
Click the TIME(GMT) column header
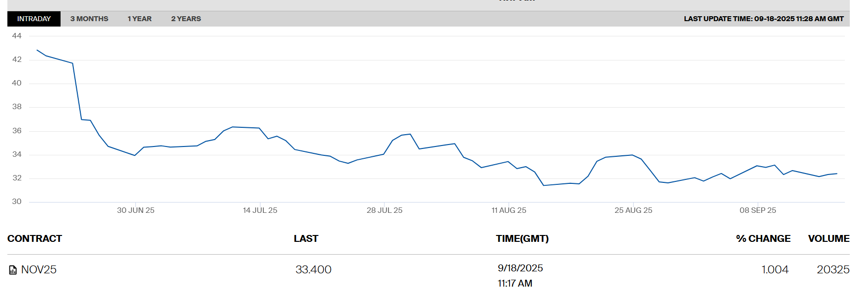point(522,238)
